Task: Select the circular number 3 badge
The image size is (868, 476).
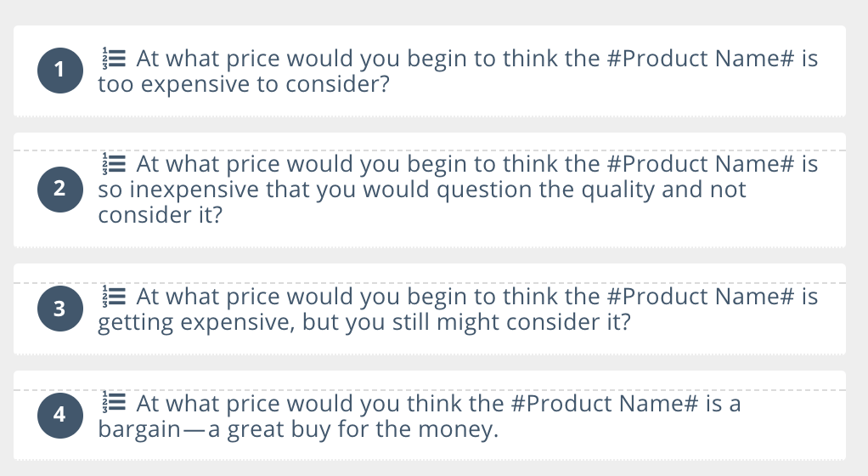Action: (x=60, y=309)
